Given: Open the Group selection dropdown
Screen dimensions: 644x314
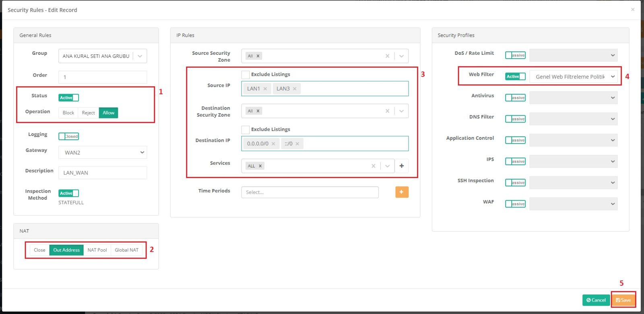Looking at the screenshot, I should pyautogui.click(x=140, y=56).
